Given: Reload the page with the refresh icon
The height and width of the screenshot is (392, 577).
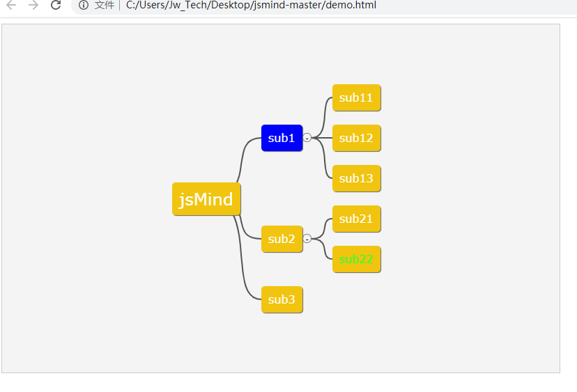Looking at the screenshot, I should (56, 5).
